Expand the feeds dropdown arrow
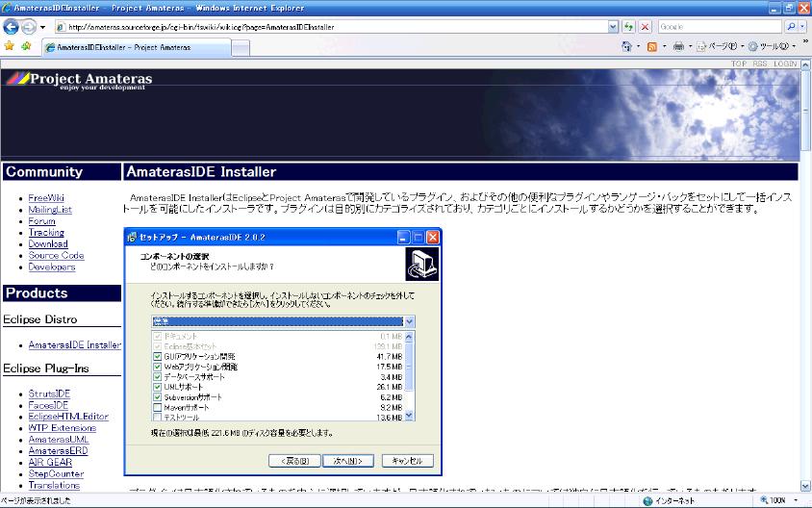This screenshot has height=508, width=812. (x=665, y=46)
